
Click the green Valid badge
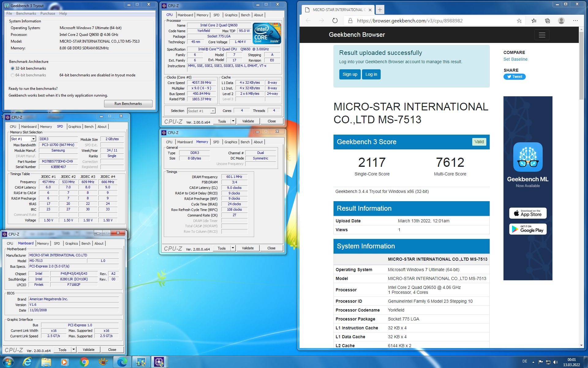(x=479, y=142)
